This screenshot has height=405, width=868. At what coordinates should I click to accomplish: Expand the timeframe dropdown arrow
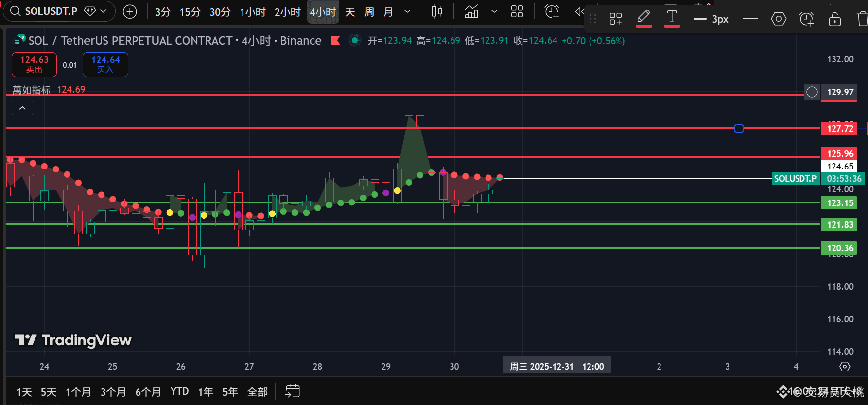(x=407, y=12)
